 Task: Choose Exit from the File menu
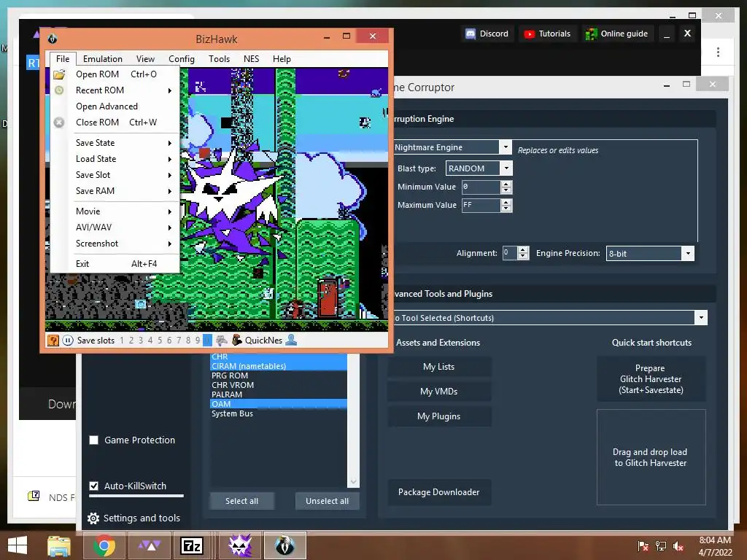115,264
